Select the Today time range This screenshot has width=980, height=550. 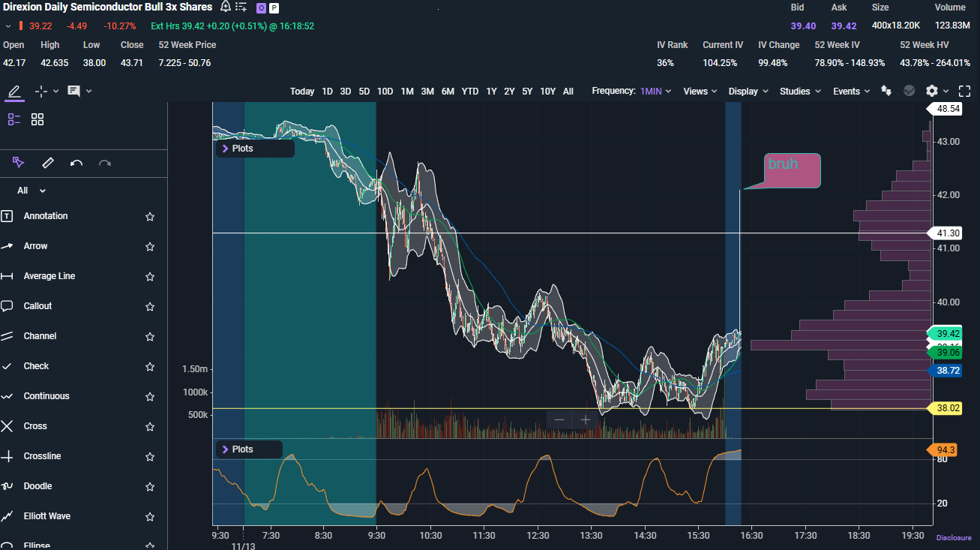pos(302,92)
